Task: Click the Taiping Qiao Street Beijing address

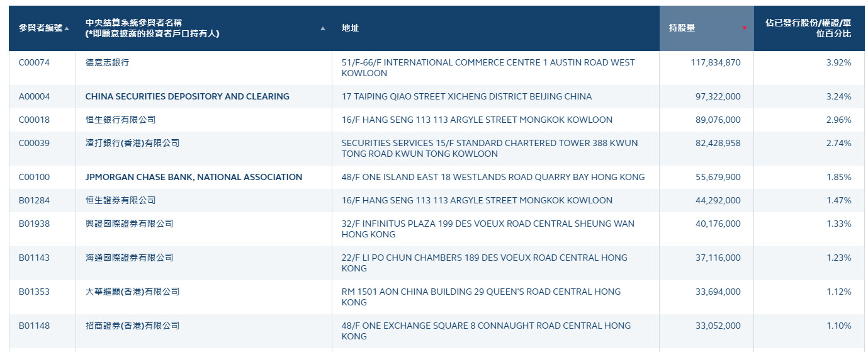Action: 467,96
